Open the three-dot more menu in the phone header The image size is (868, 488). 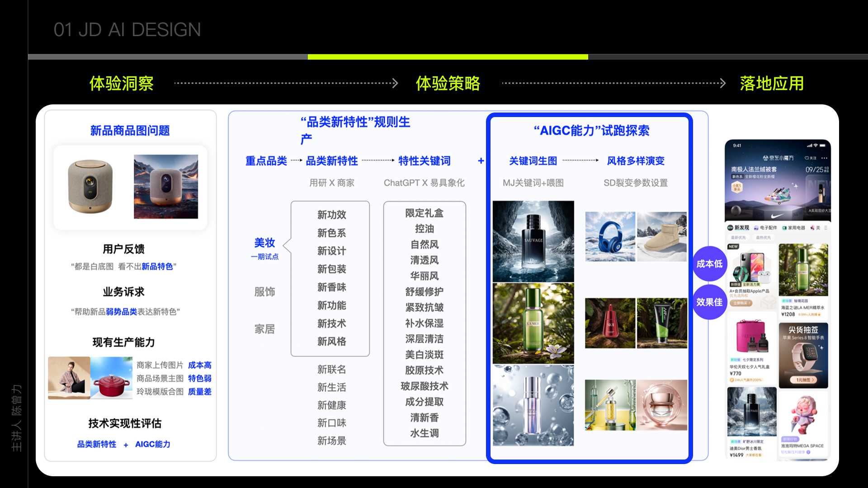click(x=824, y=158)
